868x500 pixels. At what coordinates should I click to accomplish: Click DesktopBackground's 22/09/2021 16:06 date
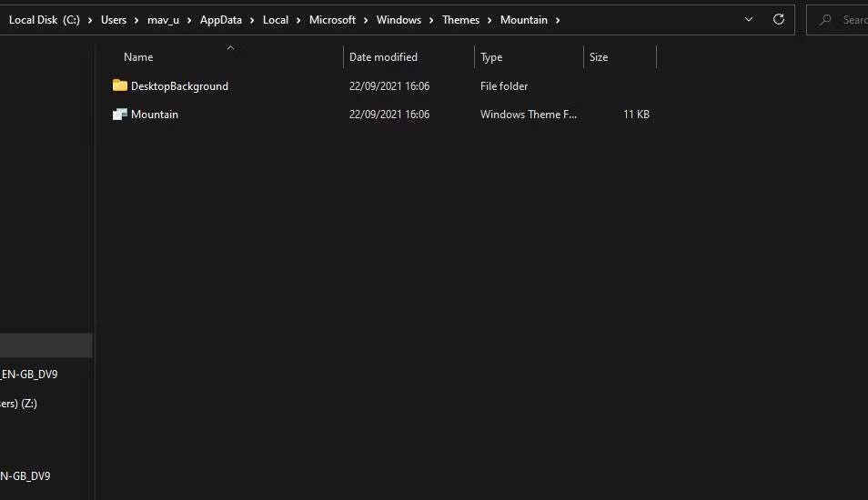[389, 85]
